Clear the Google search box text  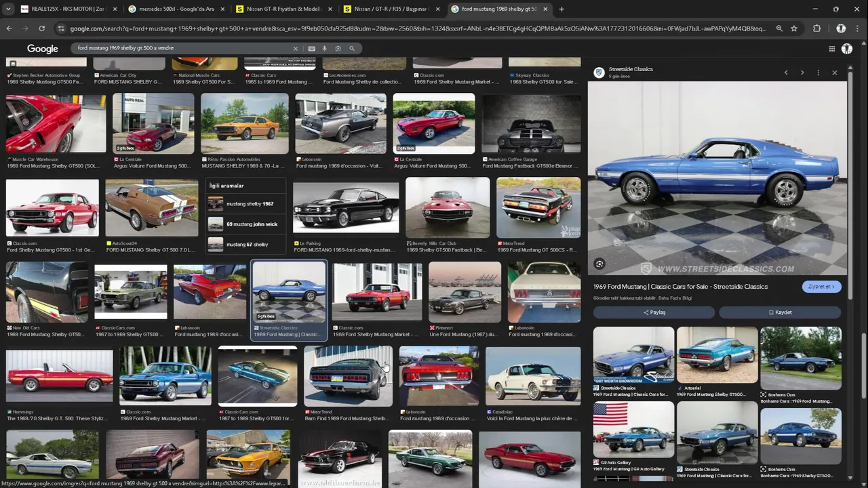tap(295, 49)
